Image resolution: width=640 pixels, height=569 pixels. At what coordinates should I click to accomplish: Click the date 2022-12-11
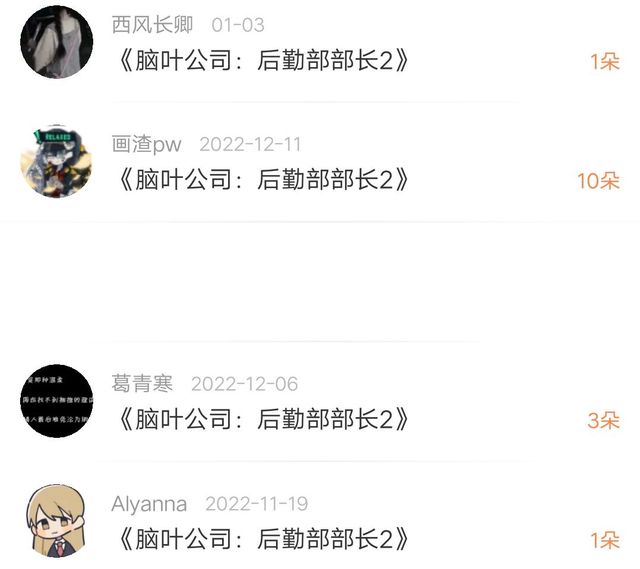250,144
